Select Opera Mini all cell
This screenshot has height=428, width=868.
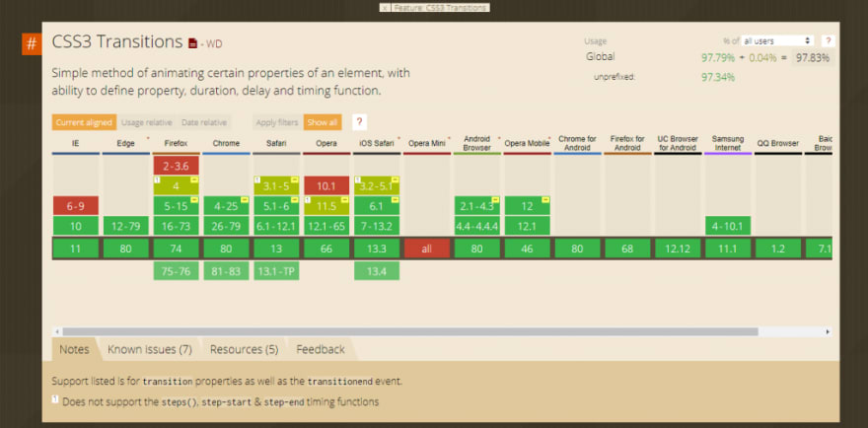coord(427,249)
